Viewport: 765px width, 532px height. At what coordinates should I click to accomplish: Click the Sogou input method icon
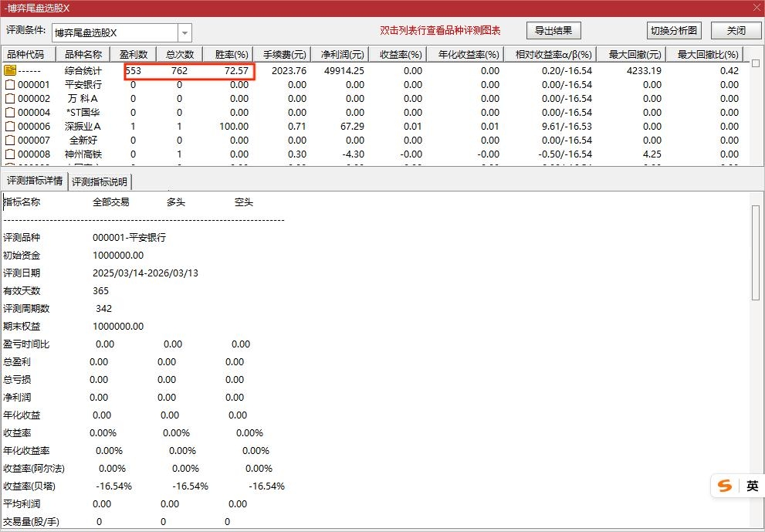pyautogui.click(x=724, y=486)
